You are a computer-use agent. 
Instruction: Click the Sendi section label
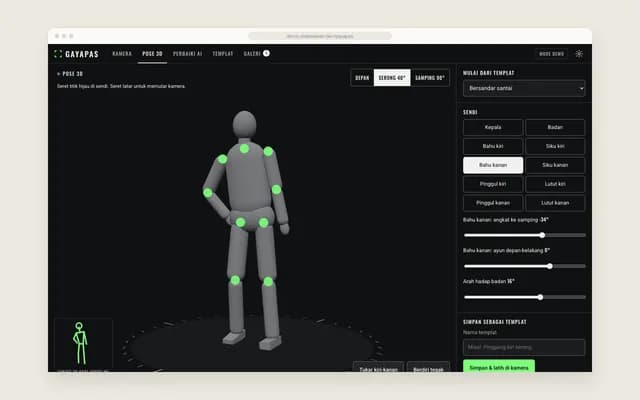(x=470, y=112)
